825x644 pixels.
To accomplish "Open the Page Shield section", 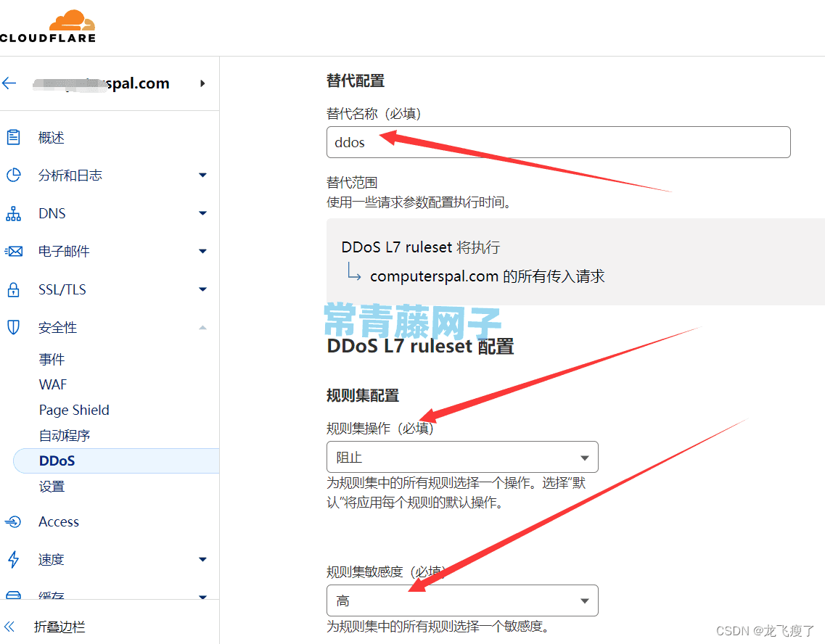I will click(74, 410).
